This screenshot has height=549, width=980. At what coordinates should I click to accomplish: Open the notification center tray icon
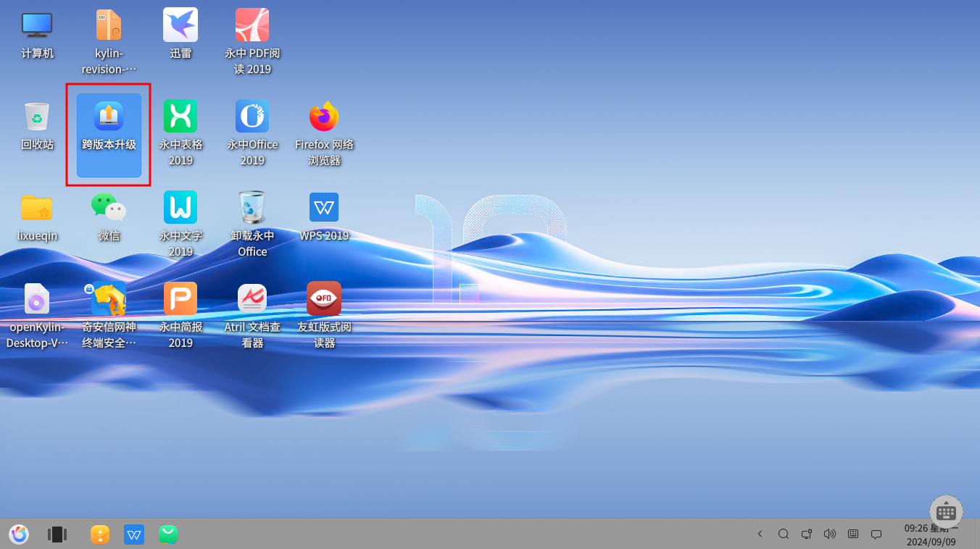point(876,534)
